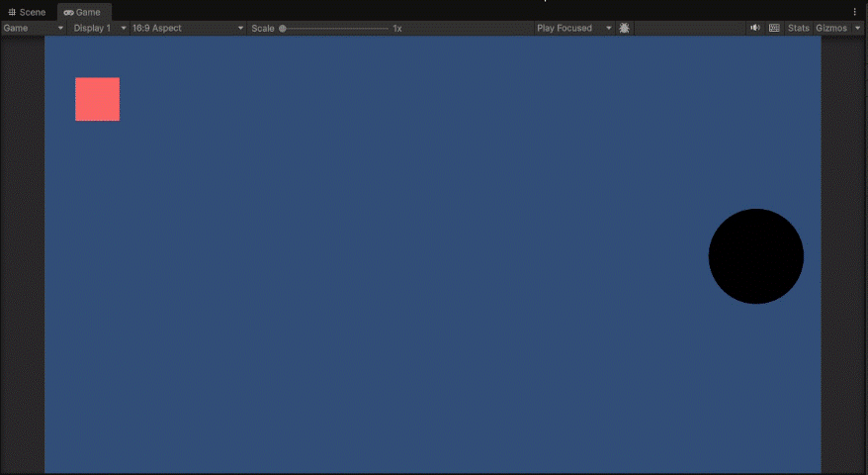Click the black circle in game view

(756, 256)
